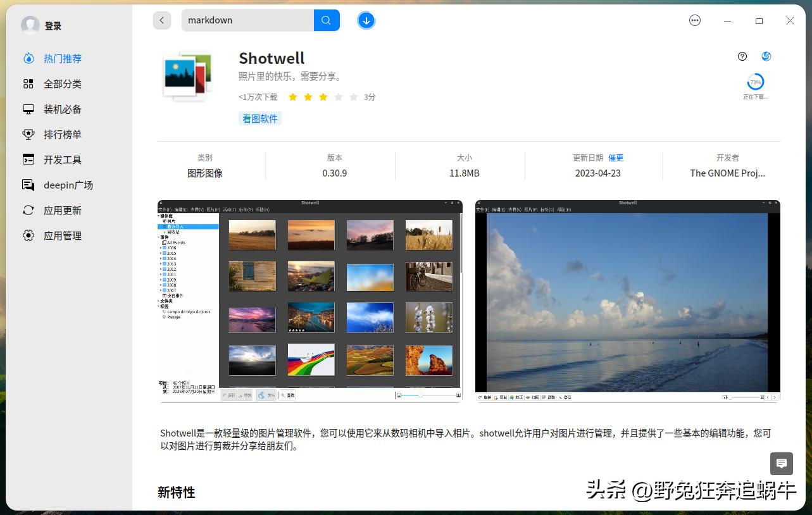Click 登录 to sign in
812x515 pixels.
coord(53,25)
